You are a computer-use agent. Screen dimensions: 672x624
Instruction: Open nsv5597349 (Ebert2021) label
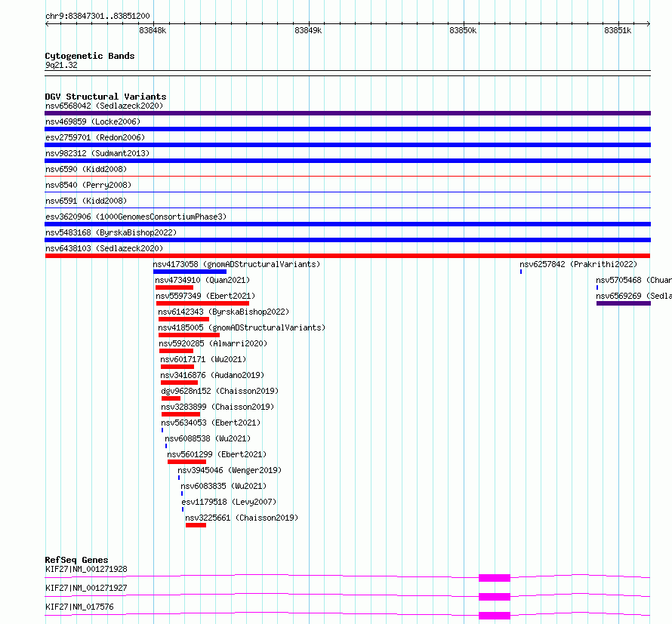205,296
